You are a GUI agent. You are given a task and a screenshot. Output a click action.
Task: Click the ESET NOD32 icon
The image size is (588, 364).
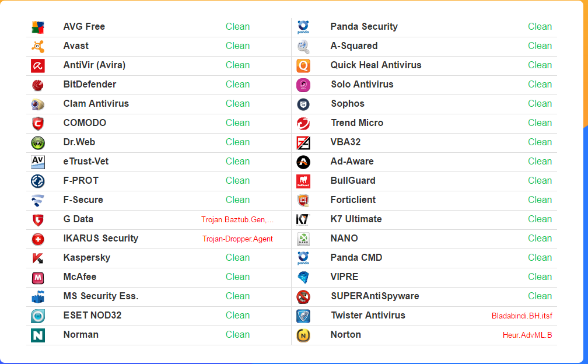pos(38,316)
